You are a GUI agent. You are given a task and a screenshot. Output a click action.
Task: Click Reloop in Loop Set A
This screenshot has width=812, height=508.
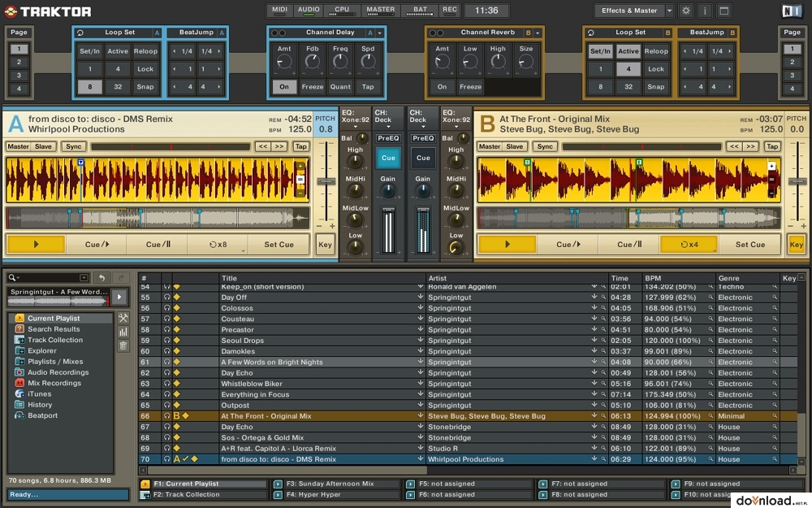pos(145,51)
